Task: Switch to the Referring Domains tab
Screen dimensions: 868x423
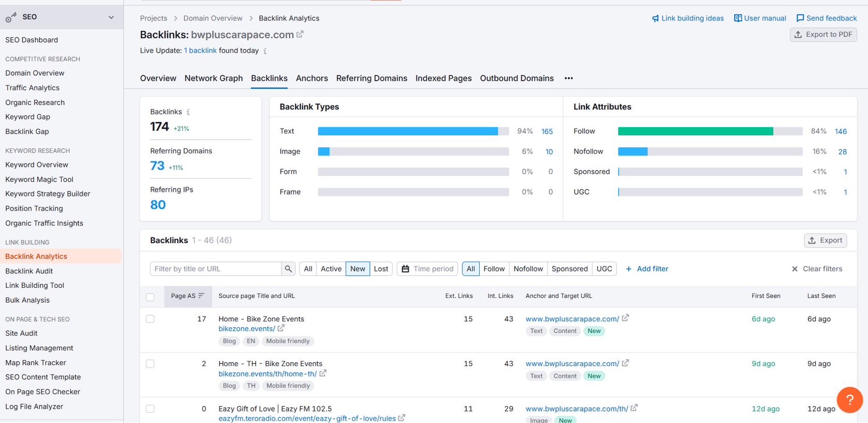Action: (x=371, y=79)
